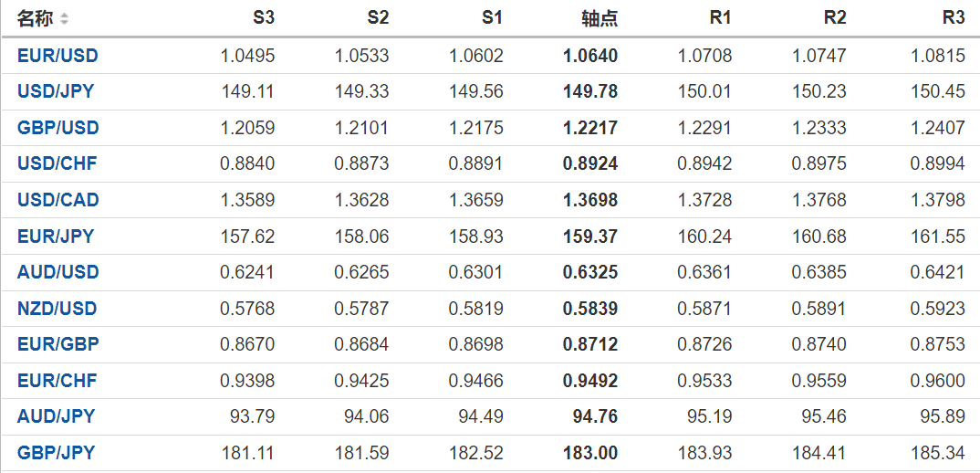Click the 轴点 column header

tap(599, 18)
